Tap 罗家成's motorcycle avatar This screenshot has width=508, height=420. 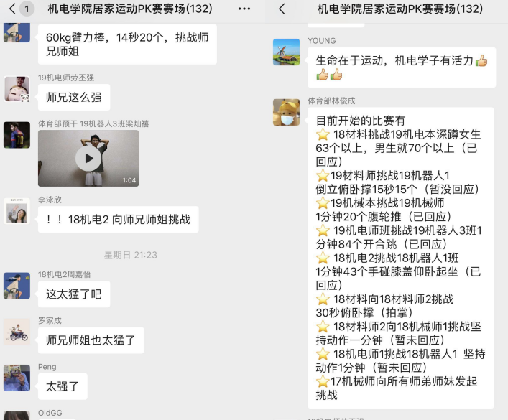point(17,332)
